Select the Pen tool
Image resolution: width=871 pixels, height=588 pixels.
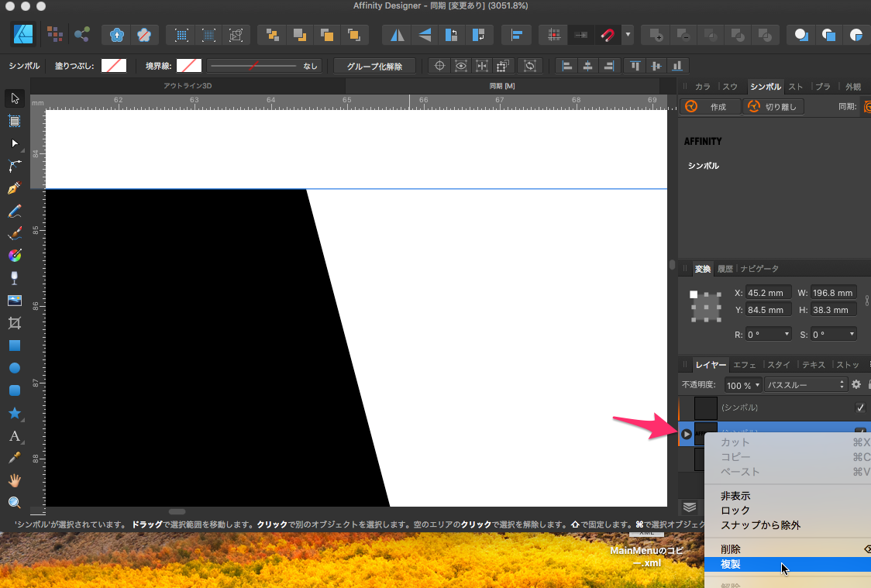[x=14, y=188]
